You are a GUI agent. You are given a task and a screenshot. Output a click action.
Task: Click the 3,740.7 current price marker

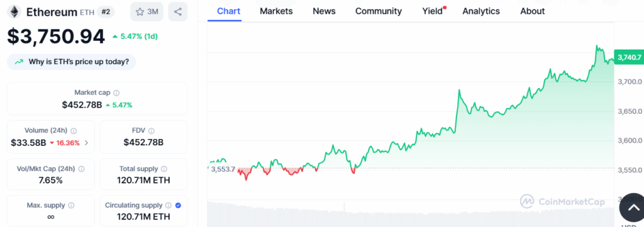click(628, 57)
